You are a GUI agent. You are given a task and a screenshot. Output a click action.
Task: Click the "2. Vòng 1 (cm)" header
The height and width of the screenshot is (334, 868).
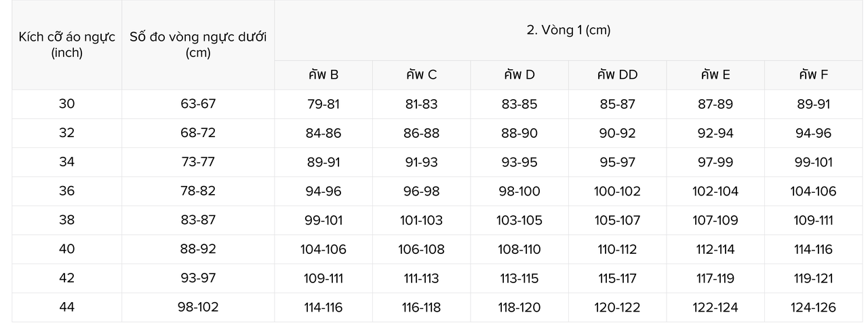point(568,31)
